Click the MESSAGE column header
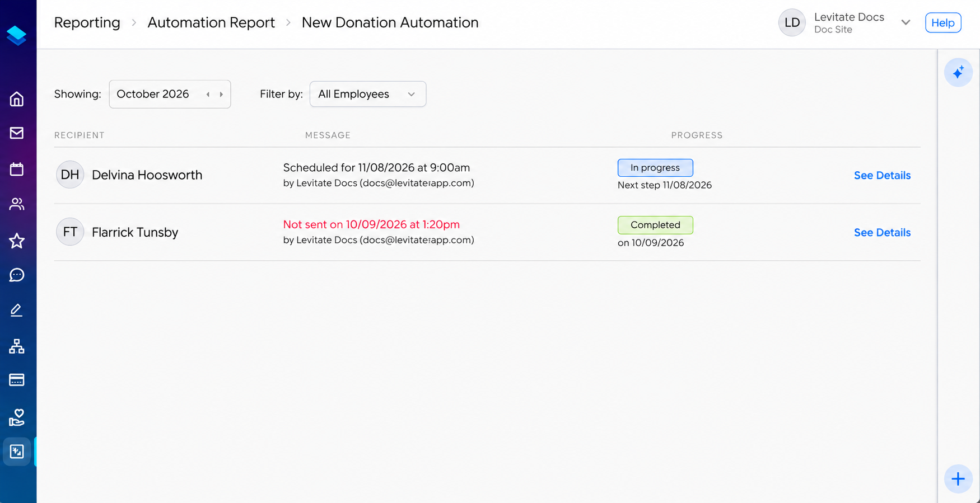980x503 pixels. click(328, 135)
